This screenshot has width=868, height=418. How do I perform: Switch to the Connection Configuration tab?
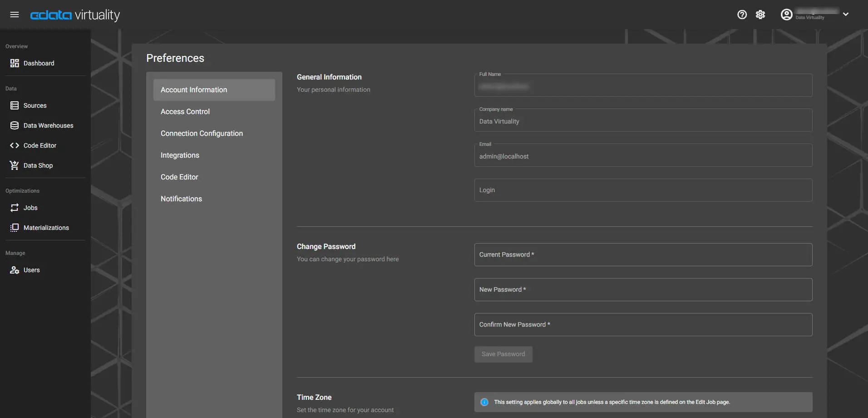[202, 134]
